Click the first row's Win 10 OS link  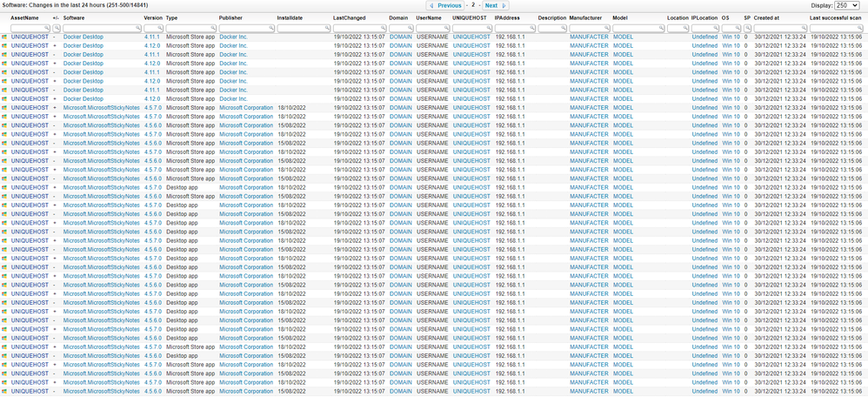(x=731, y=37)
